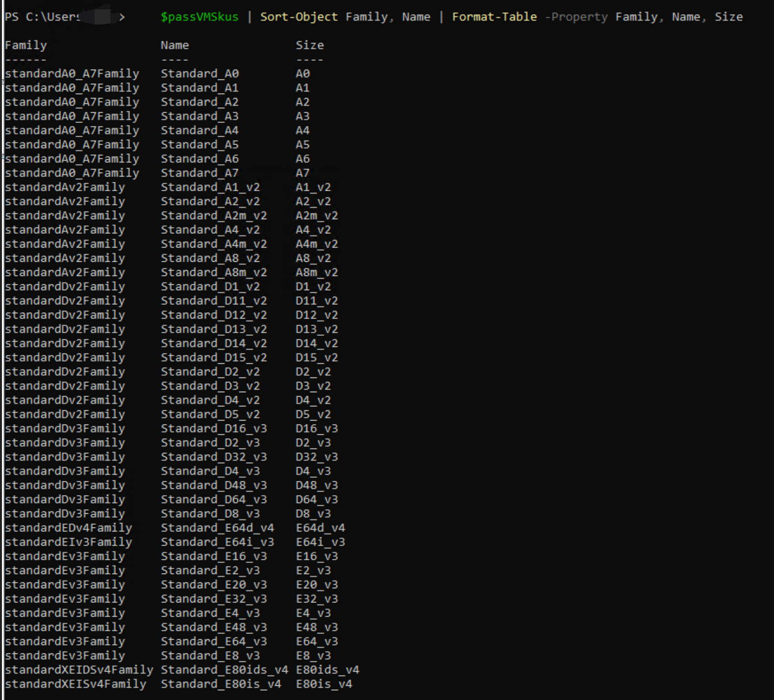Click Standard_E64i_v3 in the Name column
Screen dimensions: 774x700
click(x=217, y=542)
